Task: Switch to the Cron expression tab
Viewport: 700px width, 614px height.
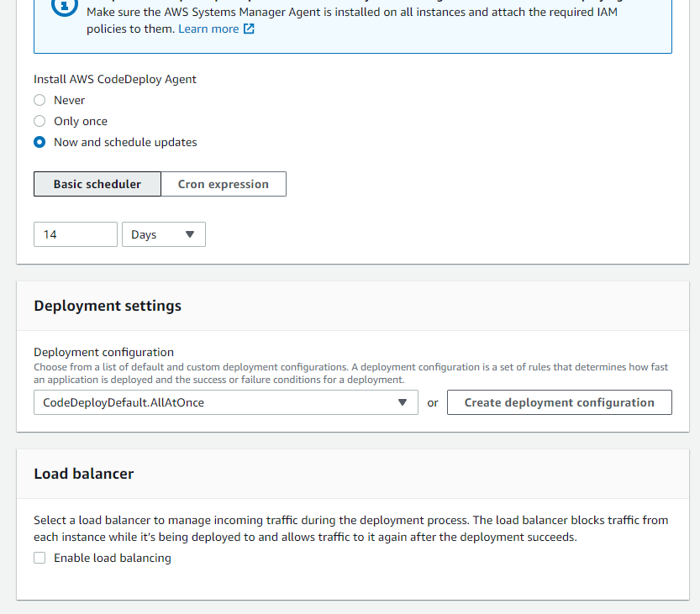Action: (x=224, y=184)
